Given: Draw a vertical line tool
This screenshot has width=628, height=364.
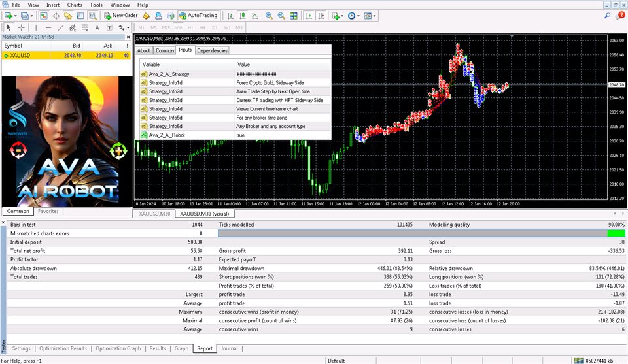Looking at the screenshot, I should click(36, 27).
